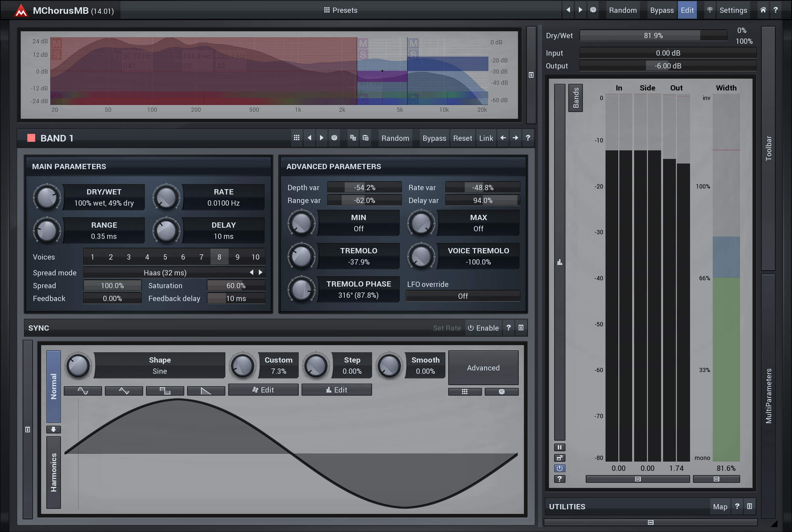
Task: Click the Custom shape Edit button
Action: click(263, 390)
